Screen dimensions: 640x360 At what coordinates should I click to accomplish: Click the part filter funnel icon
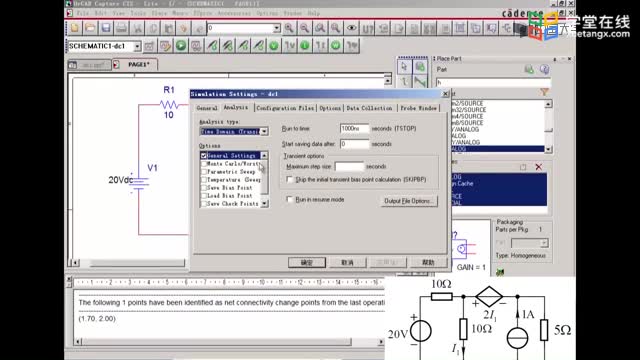click(544, 93)
